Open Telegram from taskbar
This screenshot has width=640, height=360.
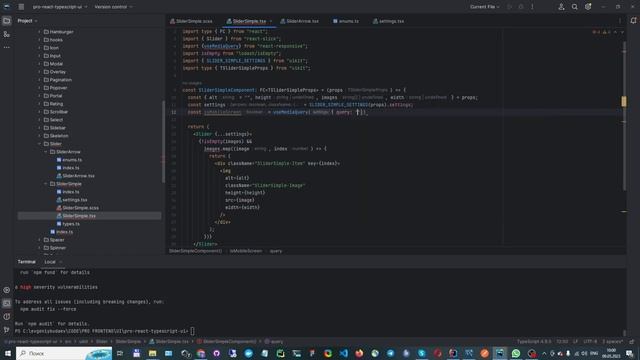[391, 353]
